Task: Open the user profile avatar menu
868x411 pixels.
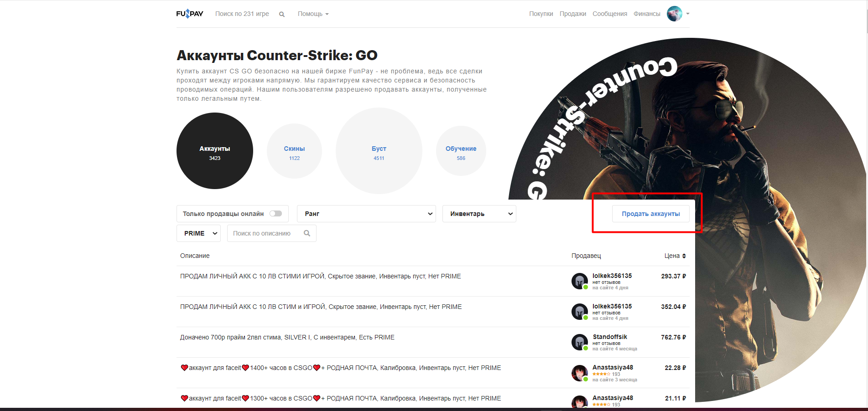Action: pos(675,14)
